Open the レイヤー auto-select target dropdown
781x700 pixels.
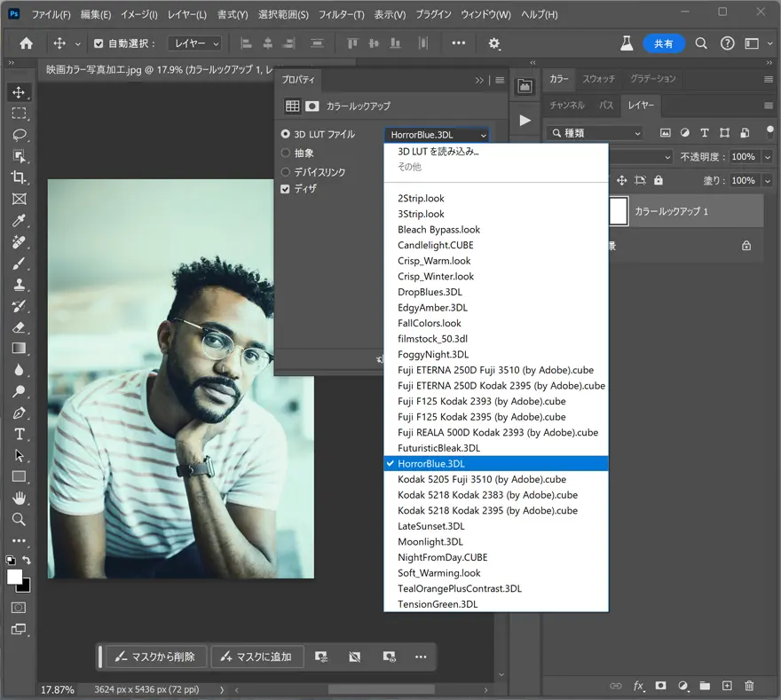pos(194,43)
